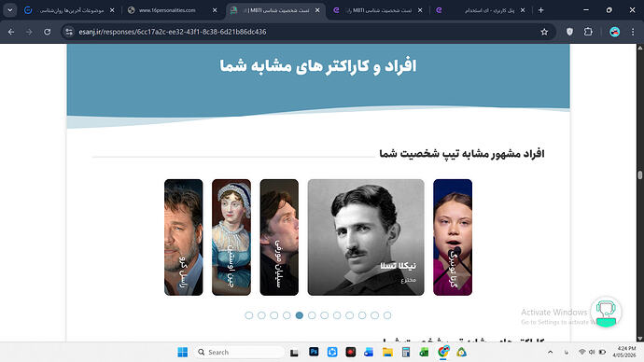Open the Windows Start menu
This screenshot has height=362, width=644.
point(182,352)
